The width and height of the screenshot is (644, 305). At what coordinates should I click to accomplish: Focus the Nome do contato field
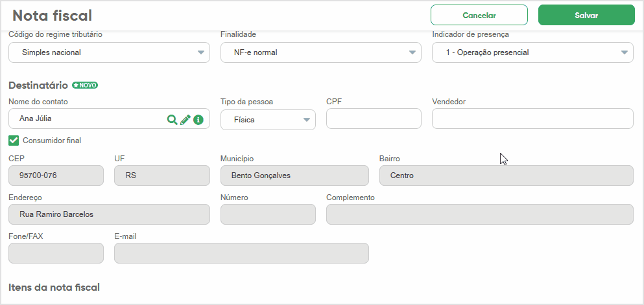(x=109, y=119)
